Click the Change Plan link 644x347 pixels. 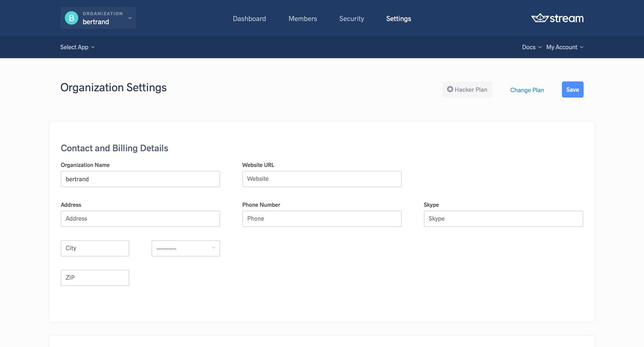[x=527, y=90]
